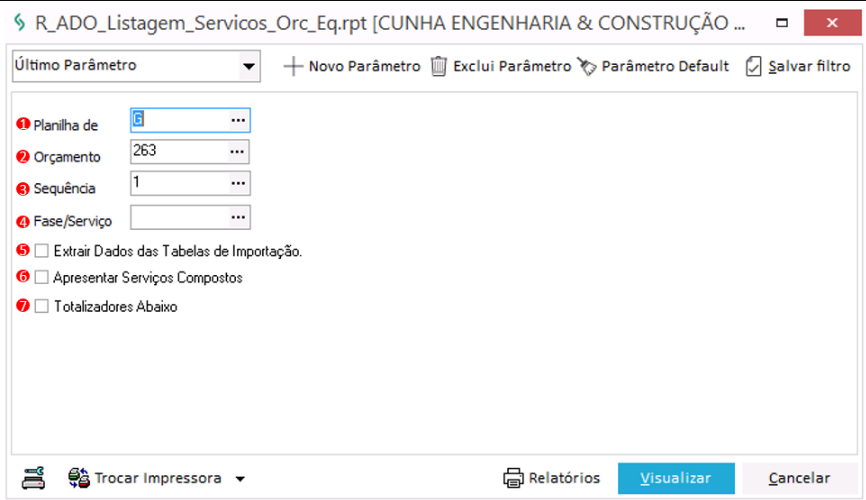Open the Planilha de lookup ellipsis button

(238, 120)
